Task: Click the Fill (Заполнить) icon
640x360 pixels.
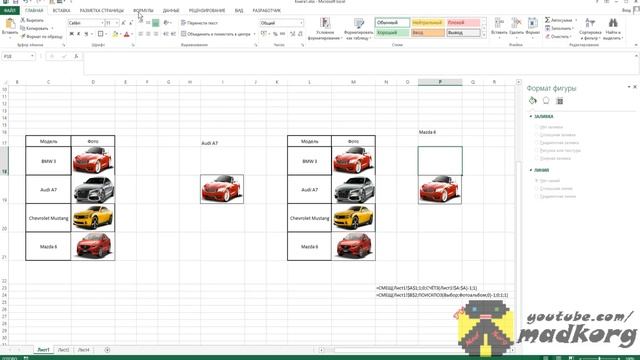Action: coord(547,28)
